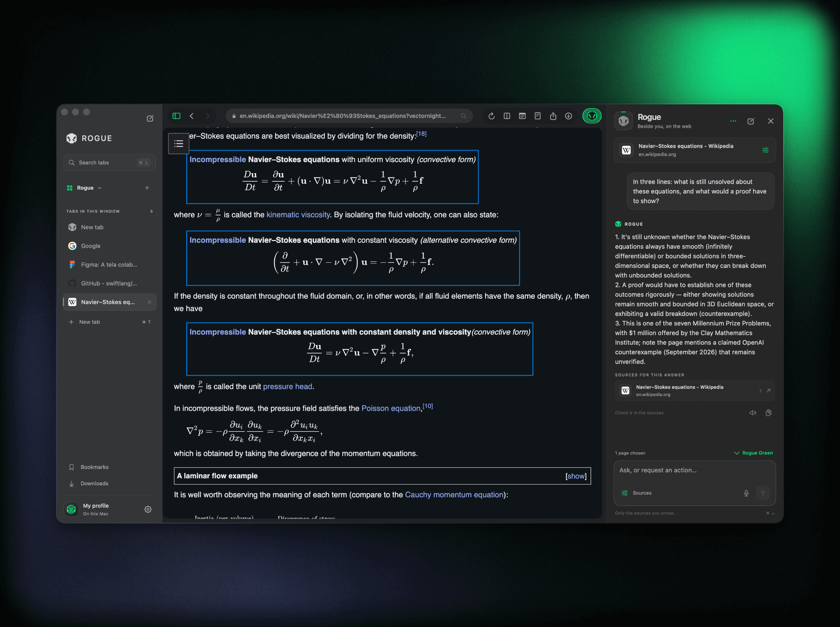
Task: Open the kinematic viscosity link
Action: point(298,215)
